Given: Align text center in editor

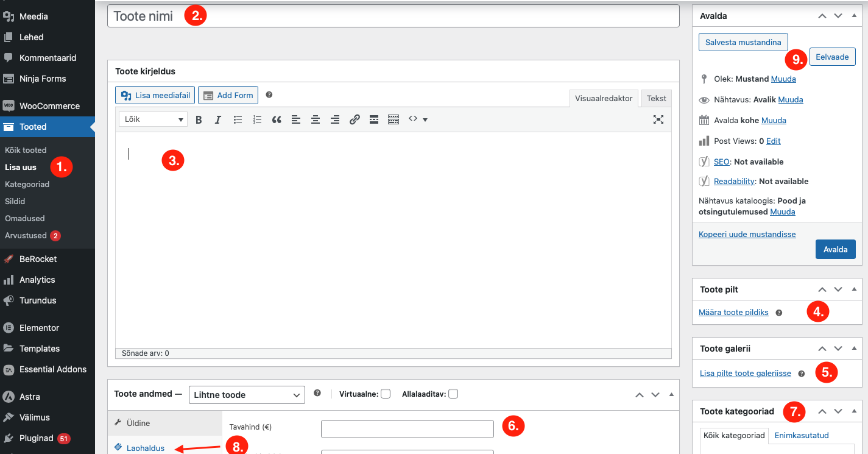Looking at the screenshot, I should 316,119.
